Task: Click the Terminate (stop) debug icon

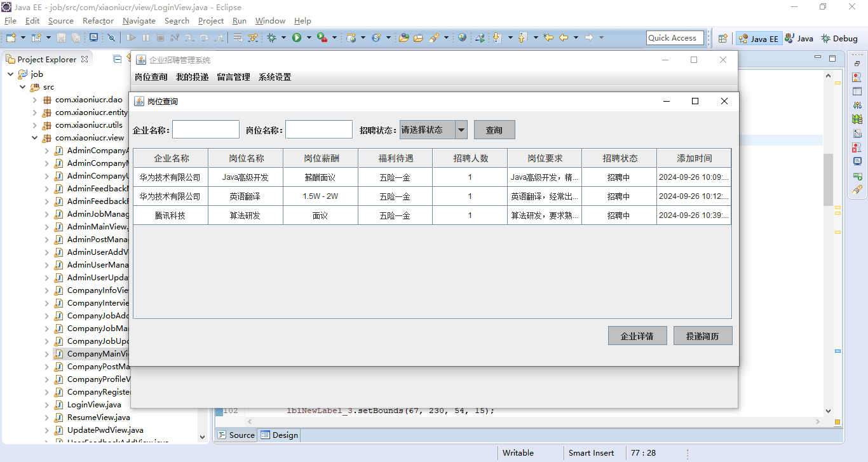Action: click(x=160, y=37)
